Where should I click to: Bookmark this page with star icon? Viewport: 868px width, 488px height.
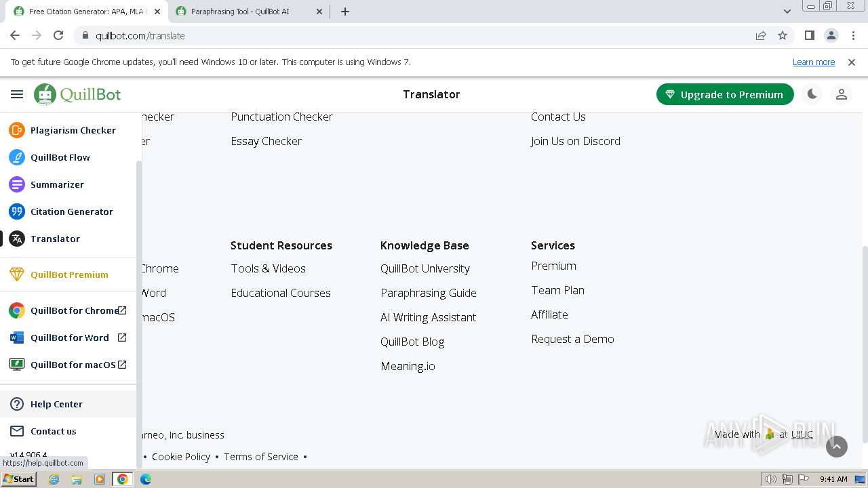click(x=783, y=35)
